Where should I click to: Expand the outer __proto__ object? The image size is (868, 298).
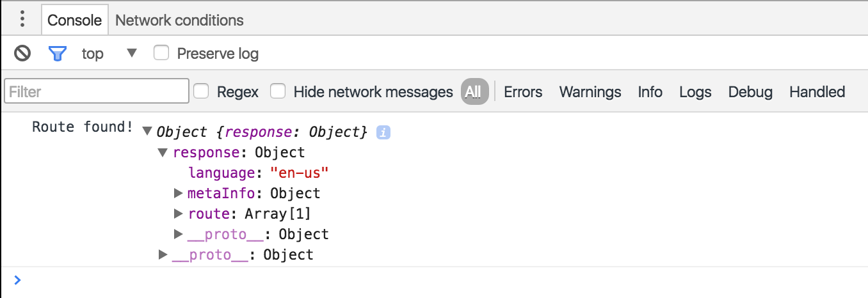163,255
